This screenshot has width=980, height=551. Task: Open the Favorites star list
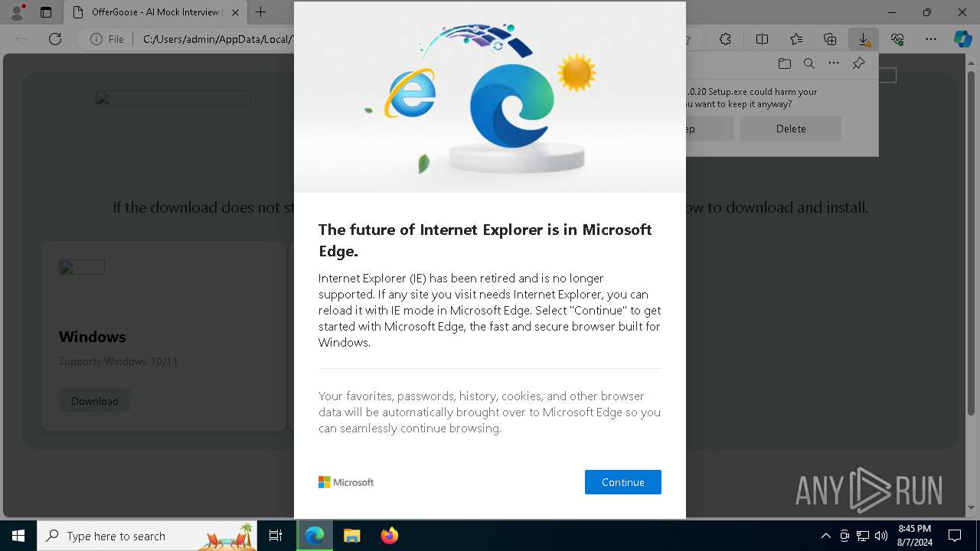click(796, 39)
